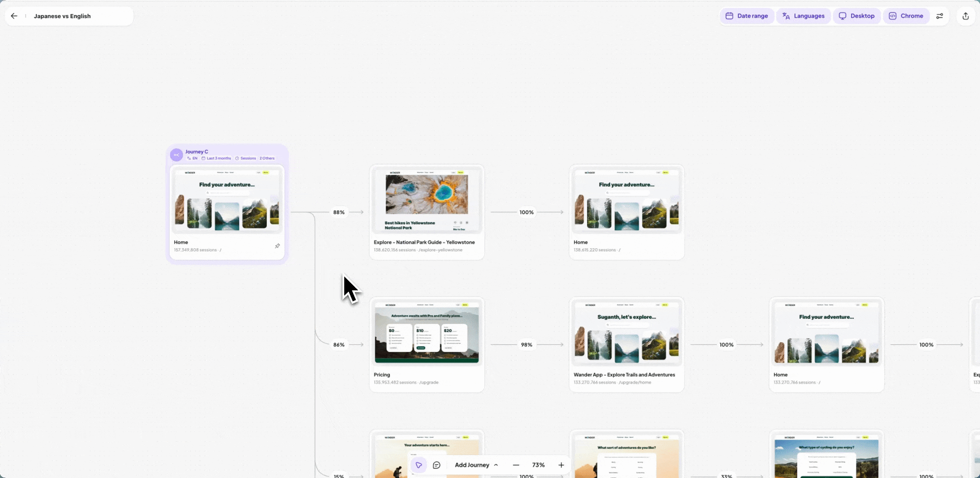This screenshot has height=478, width=980.
Task: Click the Journey C round avatar icon
Action: (176, 155)
